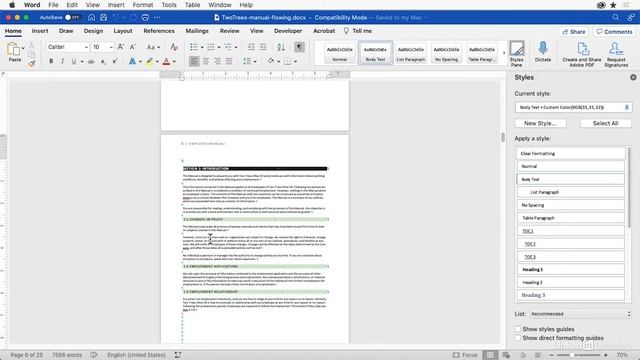Open the font color dropdown arrow
The image size is (640, 360).
click(174, 62)
